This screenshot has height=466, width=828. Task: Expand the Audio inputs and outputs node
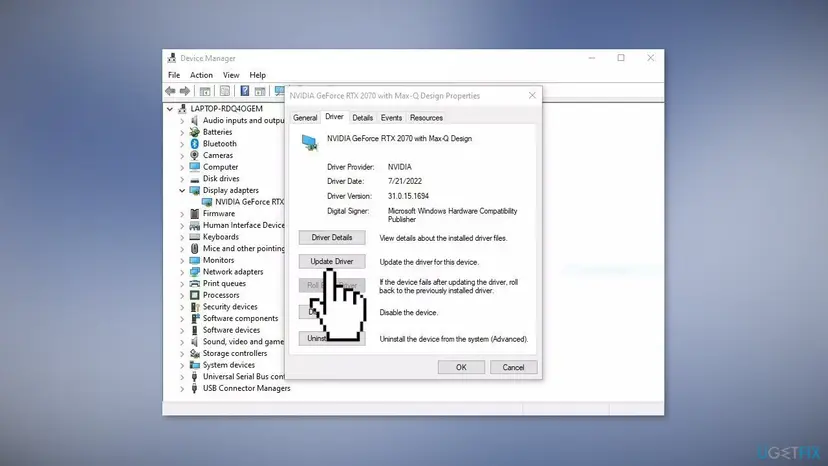tap(182, 120)
